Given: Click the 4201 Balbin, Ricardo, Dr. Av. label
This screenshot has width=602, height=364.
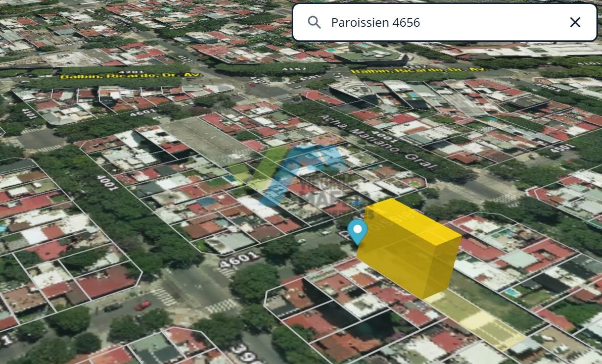Looking at the screenshot, I should (x=130, y=74).
